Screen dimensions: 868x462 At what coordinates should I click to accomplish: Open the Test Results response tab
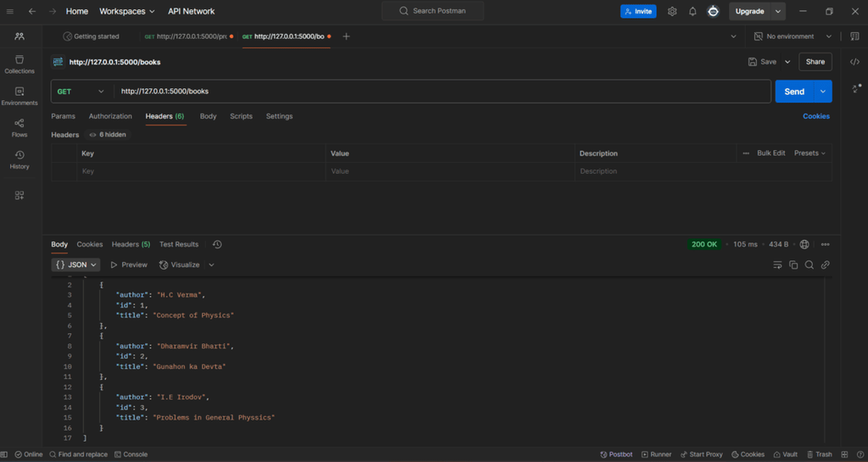[179, 244]
